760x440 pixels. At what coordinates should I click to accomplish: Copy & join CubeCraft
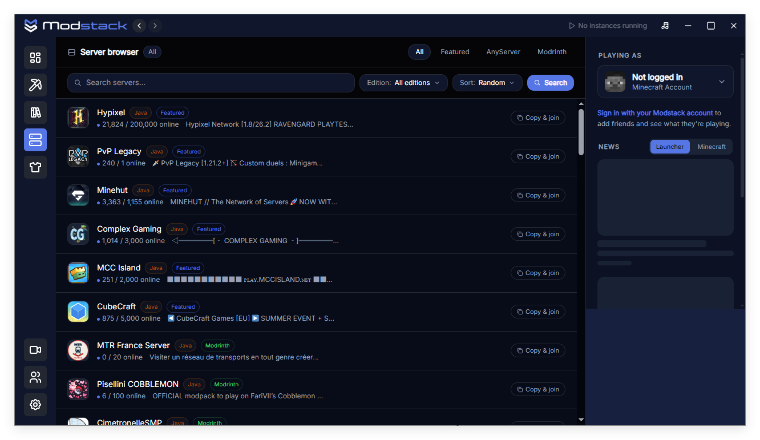coord(538,312)
